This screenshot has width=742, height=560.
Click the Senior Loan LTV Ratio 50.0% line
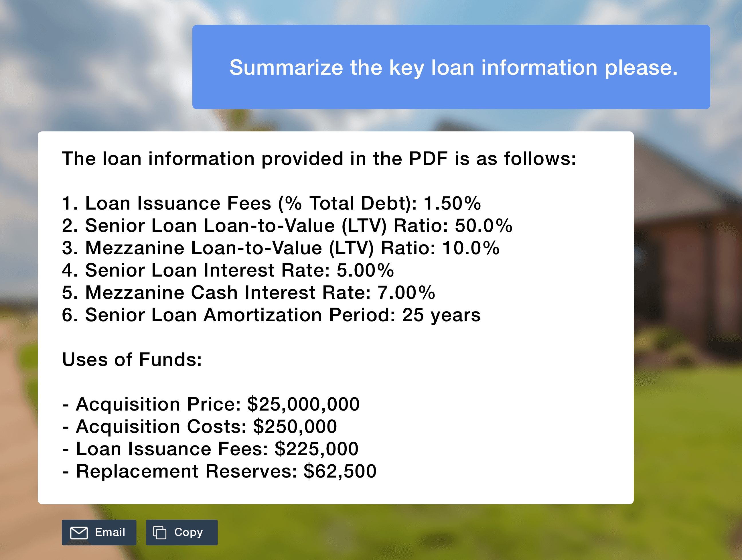click(x=287, y=226)
